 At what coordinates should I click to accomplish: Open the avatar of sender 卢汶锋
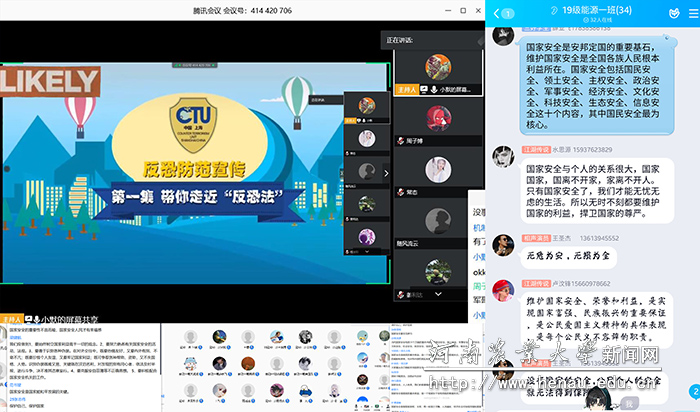[503, 291]
